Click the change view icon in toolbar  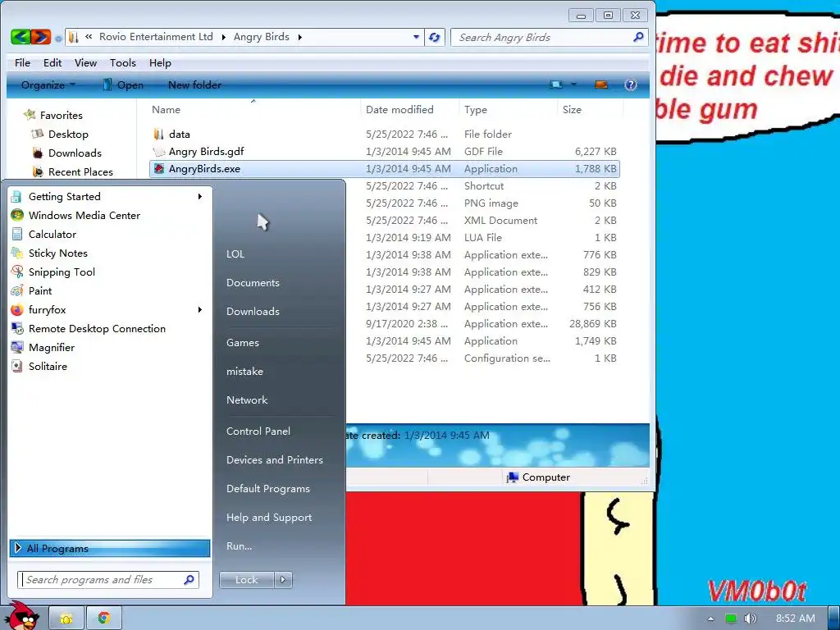[557, 84]
